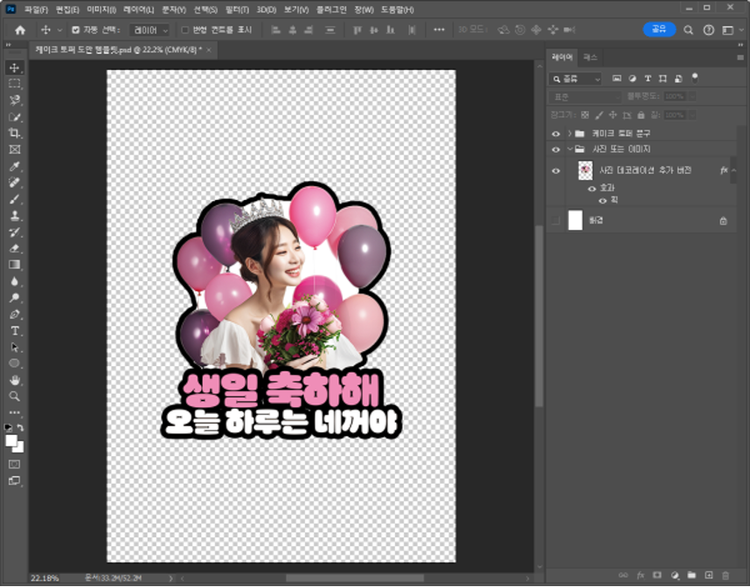Screen dimensions: 750x587
Task: Click the foreground color swatch
Action: [x=12, y=439]
